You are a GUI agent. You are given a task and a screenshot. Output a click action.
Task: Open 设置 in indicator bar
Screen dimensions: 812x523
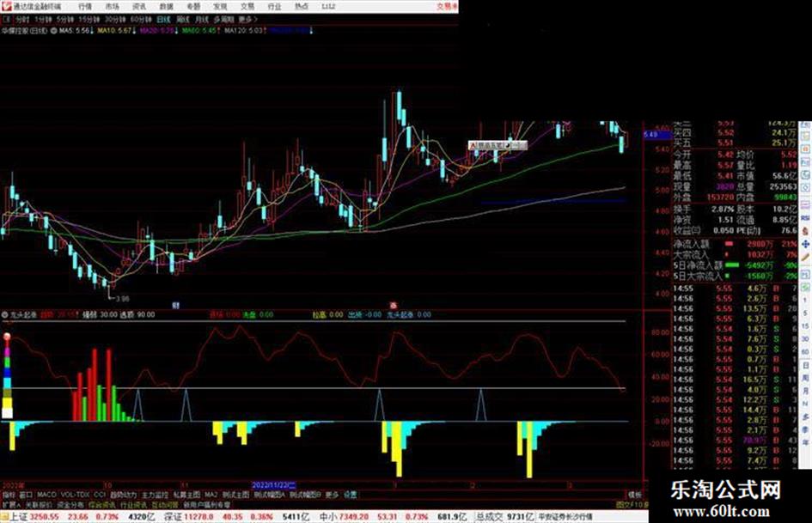[x=350, y=495]
